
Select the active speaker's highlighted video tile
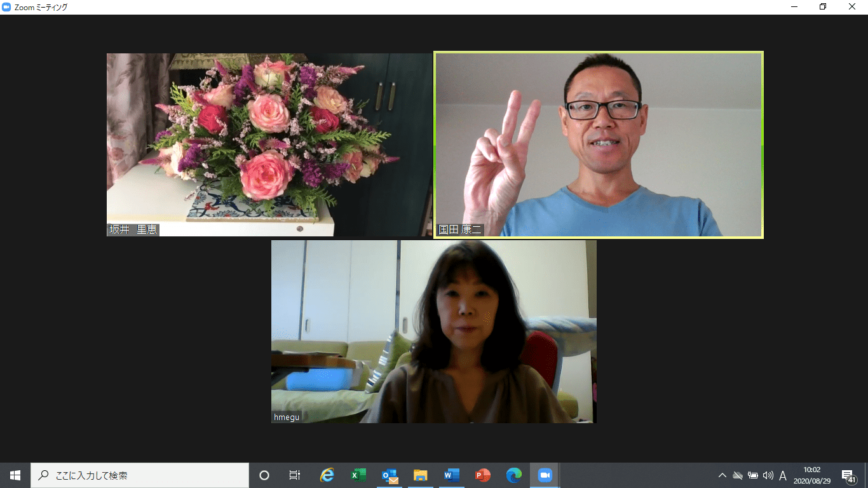point(599,145)
